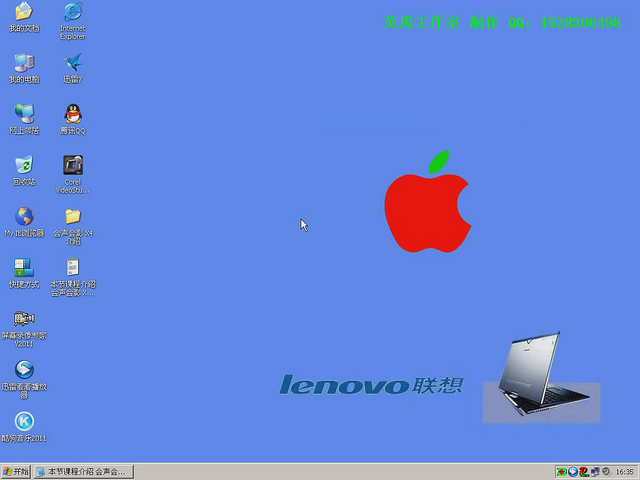Click the 开始 Start button
Image resolution: width=640 pixels, height=480 pixels.
coord(16,472)
